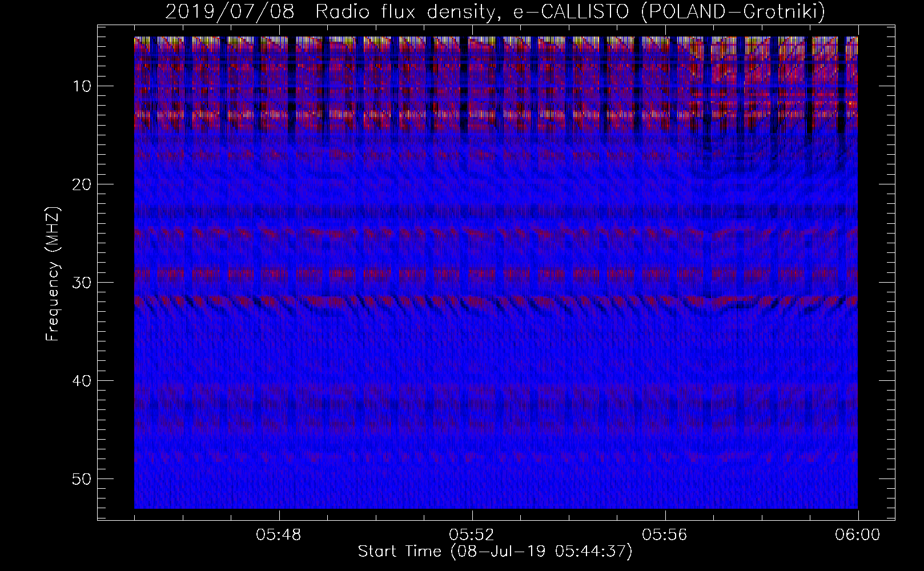The image size is (924, 571).
Task: Click the 30 MHz frequency tick label
Action: 83,282
